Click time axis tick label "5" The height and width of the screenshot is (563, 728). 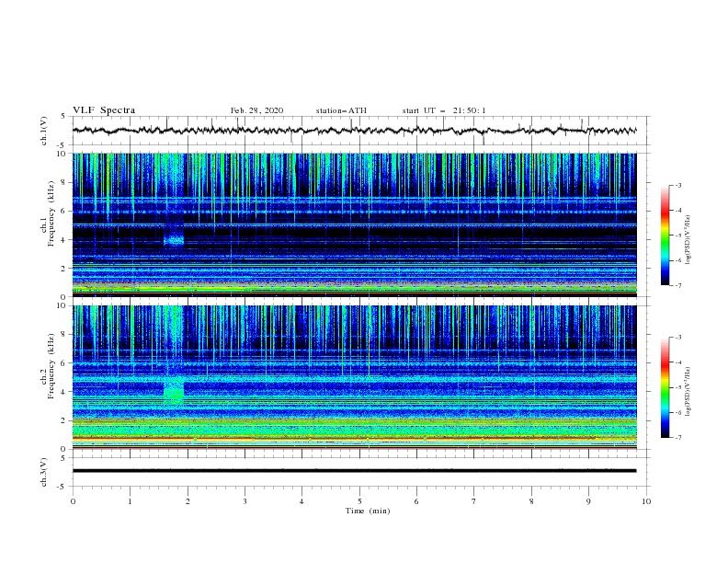pyautogui.click(x=359, y=501)
